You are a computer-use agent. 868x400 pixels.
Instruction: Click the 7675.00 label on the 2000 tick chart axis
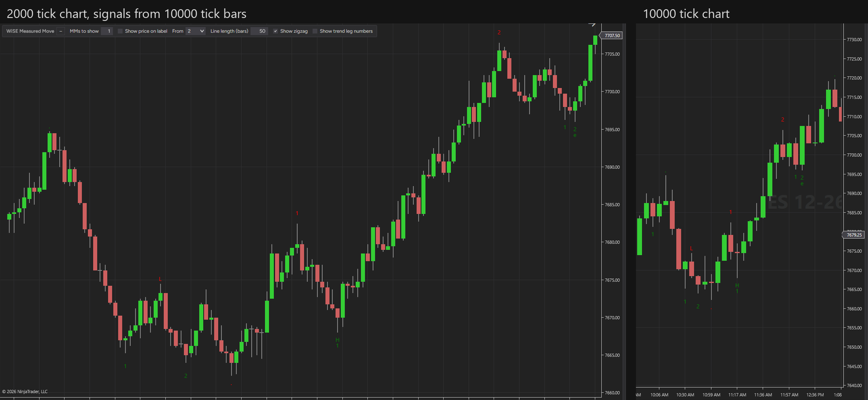click(612, 280)
